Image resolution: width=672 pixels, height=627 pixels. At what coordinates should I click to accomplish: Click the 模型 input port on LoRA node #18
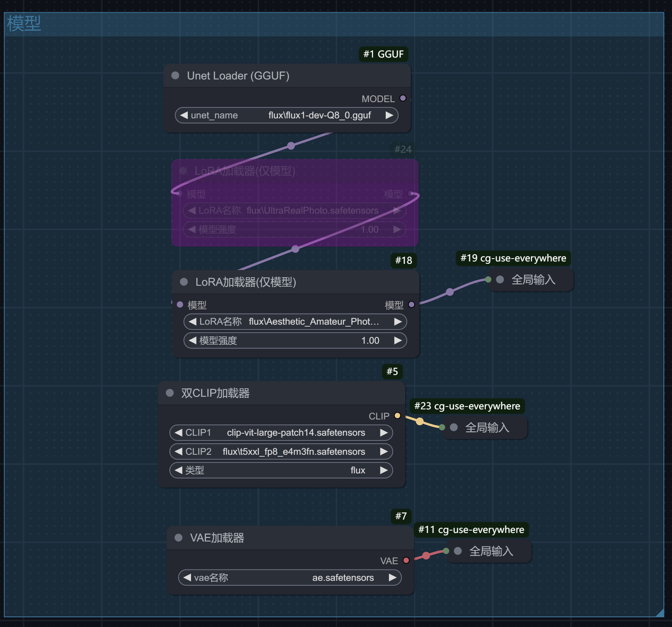(x=180, y=304)
